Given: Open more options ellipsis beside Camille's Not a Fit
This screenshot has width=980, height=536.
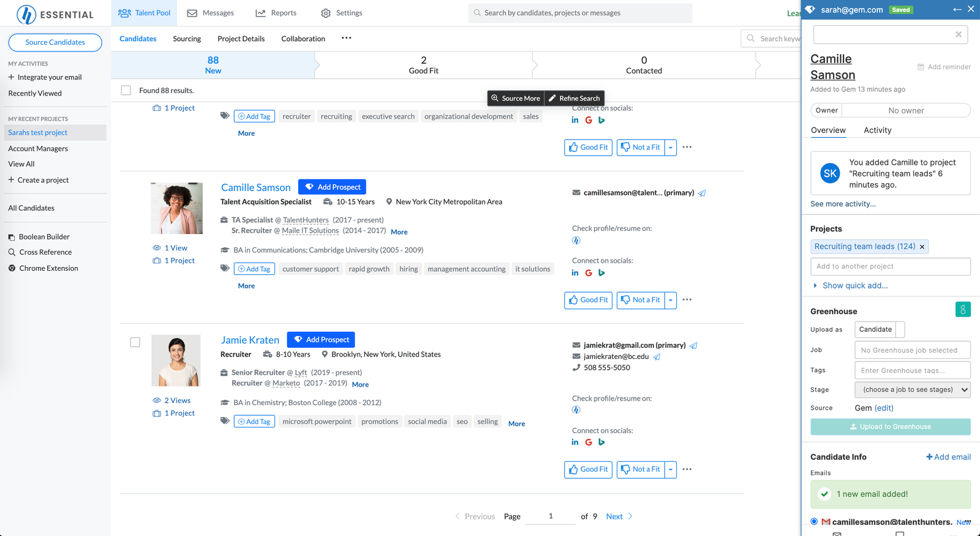Looking at the screenshot, I should pyautogui.click(x=687, y=300).
